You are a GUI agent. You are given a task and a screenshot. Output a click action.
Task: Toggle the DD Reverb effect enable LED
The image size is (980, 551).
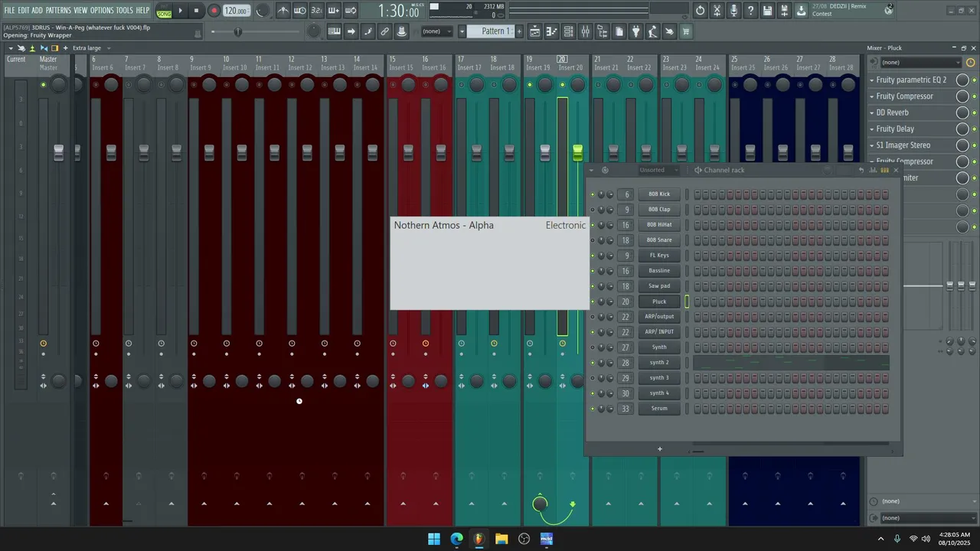974,112
